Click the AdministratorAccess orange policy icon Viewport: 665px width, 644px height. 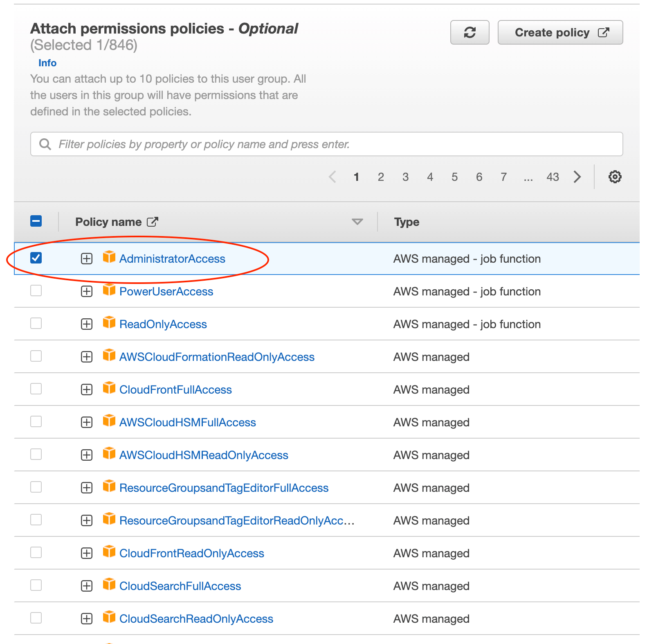pyautogui.click(x=109, y=257)
